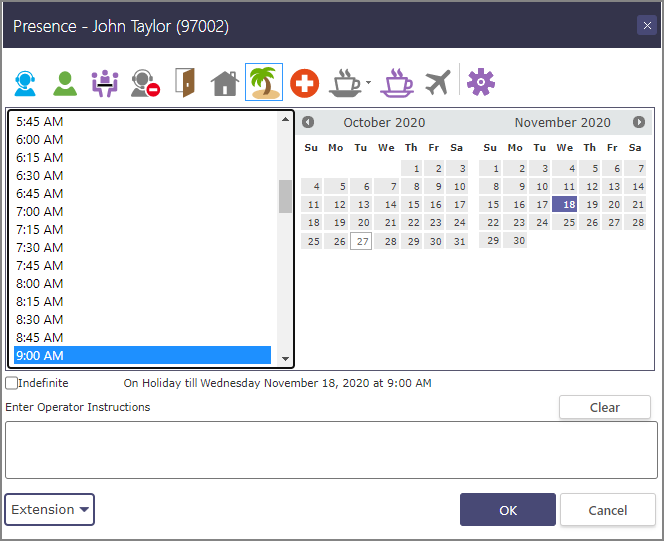Pick November 19 in calendar
The width and height of the screenshot is (664, 541).
(589, 204)
